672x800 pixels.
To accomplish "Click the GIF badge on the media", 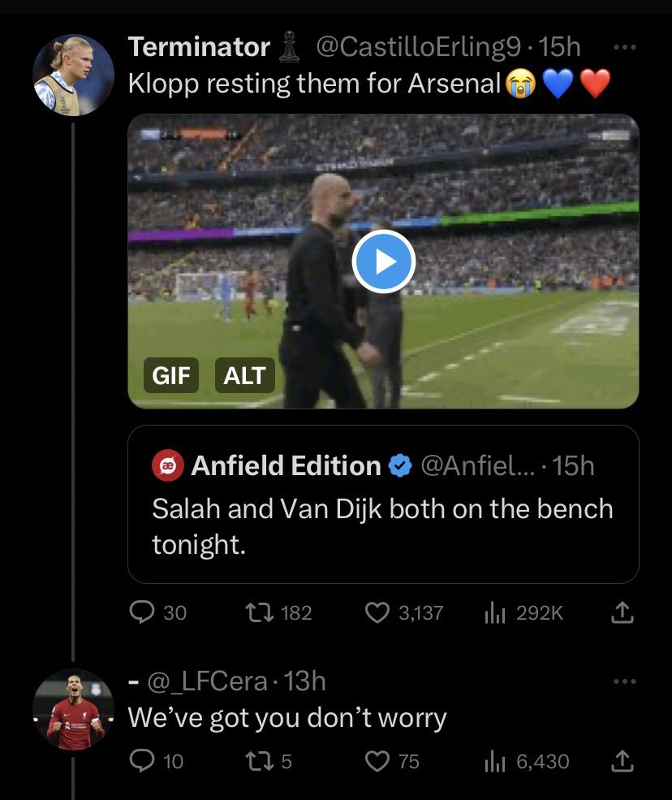I will (171, 375).
